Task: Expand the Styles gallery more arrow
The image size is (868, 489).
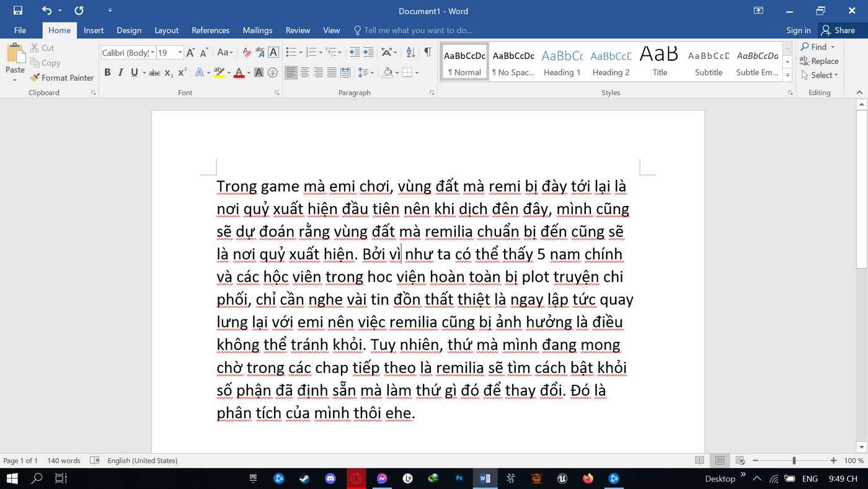Action: pos(787,75)
